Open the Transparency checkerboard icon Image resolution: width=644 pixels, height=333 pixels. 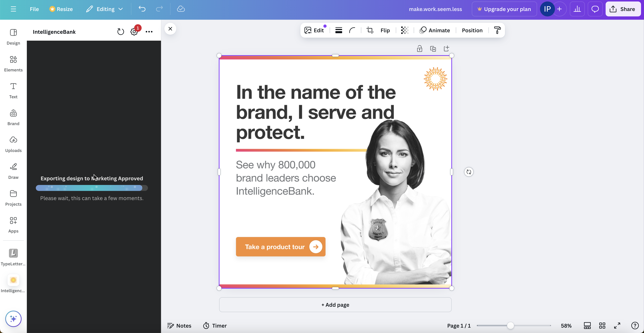coord(405,30)
